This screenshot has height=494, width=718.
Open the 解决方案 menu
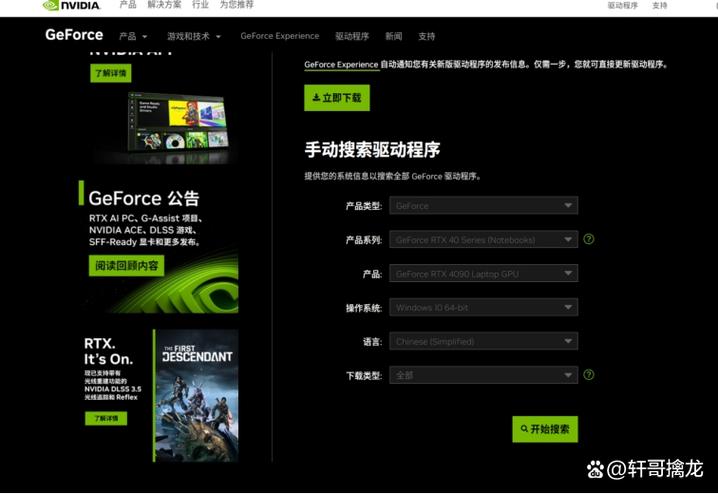coord(164,5)
